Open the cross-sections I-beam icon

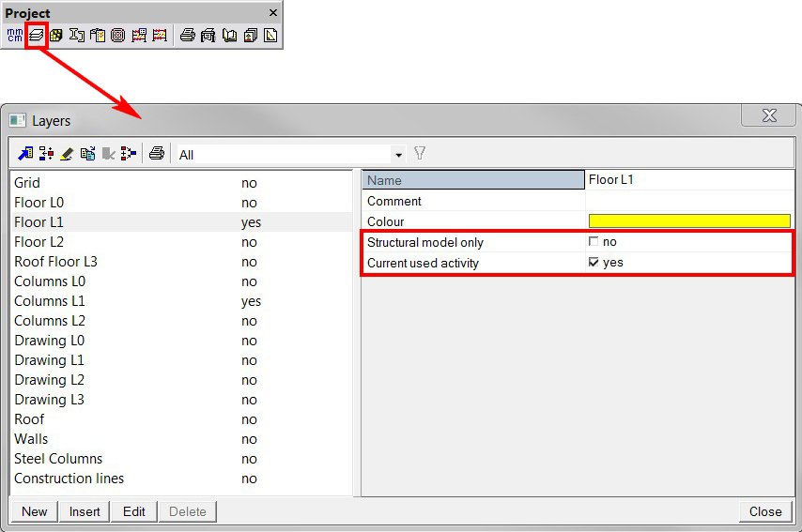tap(77, 36)
